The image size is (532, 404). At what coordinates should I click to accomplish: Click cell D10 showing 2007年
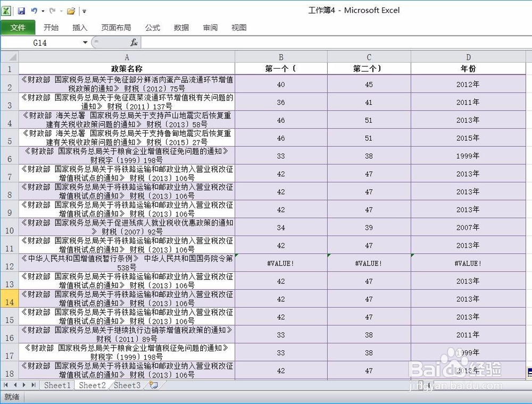[x=468, y=228]
